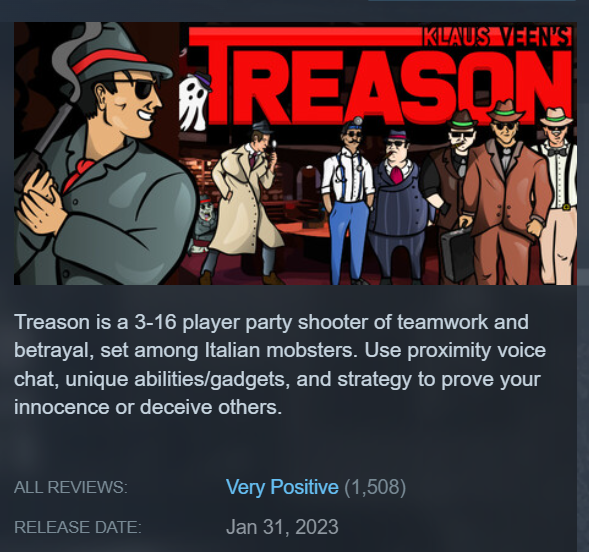Image resolution: width=589 pixels, height=552 pixels.
Task: Click the detective's magnifying glass
Action: (273, 146)
